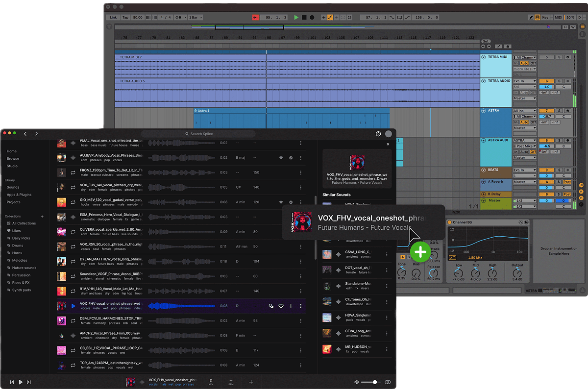This screenshot has width=588, height=392.
Task: Open ASTRA All Ins input dropdown
Action: [x=525, y=111]
